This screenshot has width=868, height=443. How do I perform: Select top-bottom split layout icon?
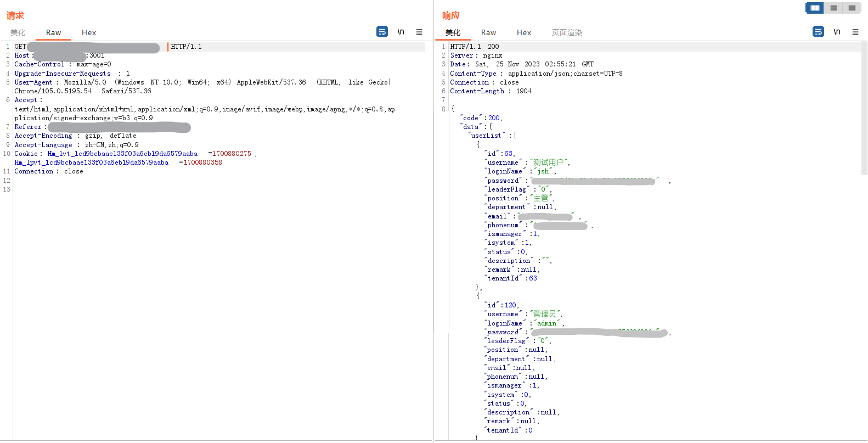[833, 8]
